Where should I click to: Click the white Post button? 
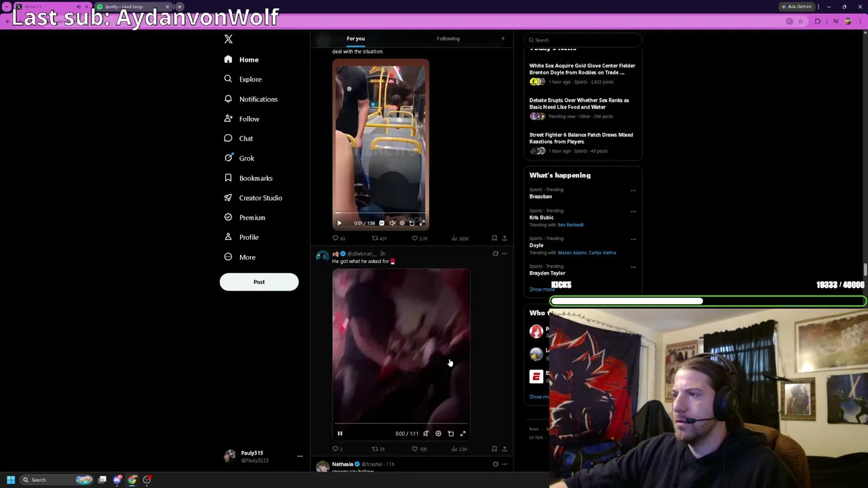[259, 282]
